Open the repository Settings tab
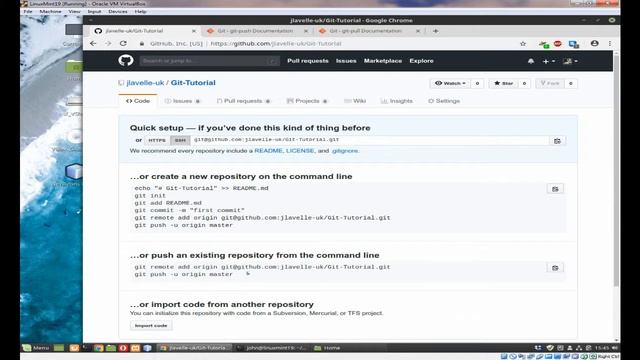This screenshot has height=360, width=640. [444, 101]
